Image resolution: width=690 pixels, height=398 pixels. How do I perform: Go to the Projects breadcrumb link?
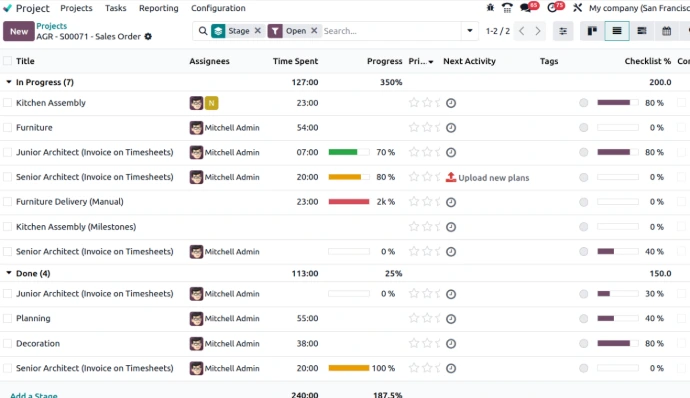(51, 26)
